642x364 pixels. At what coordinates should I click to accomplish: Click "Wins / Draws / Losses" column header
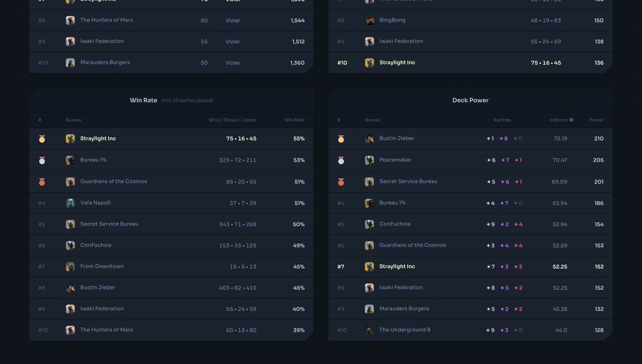click(232, 120)
